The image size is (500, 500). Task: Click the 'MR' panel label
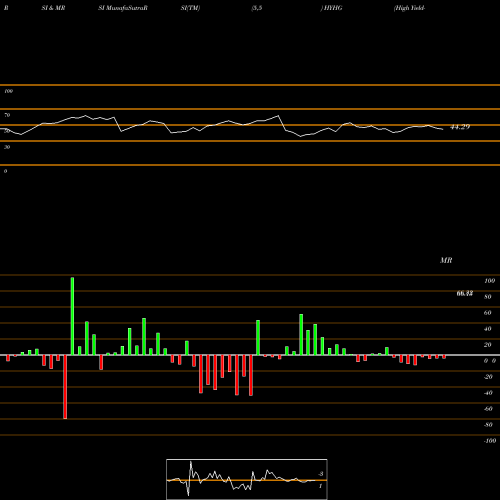tap(446, 260)
